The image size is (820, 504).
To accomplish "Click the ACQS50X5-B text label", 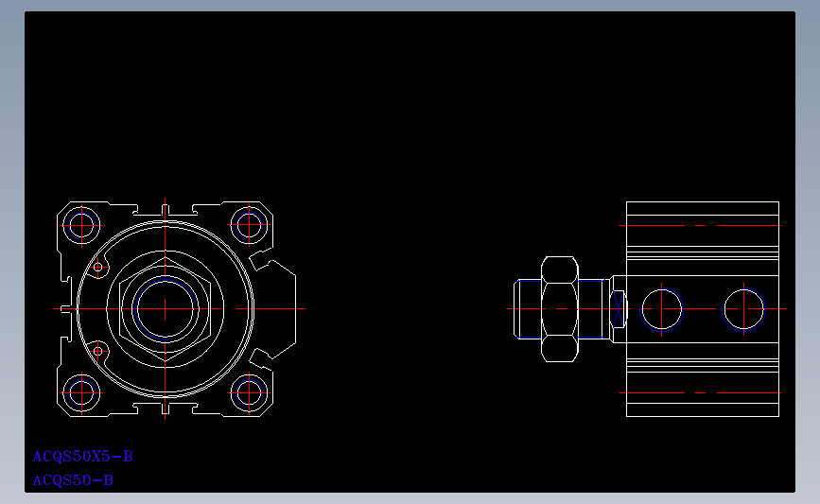I will click(82, 457).
